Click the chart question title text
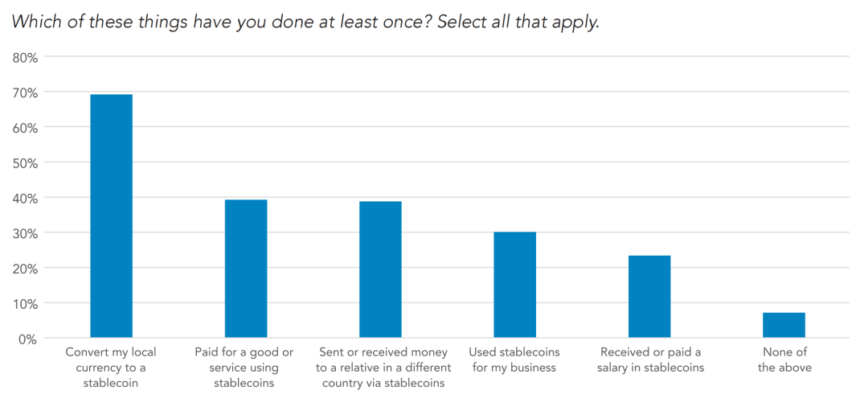 (305, 23)
